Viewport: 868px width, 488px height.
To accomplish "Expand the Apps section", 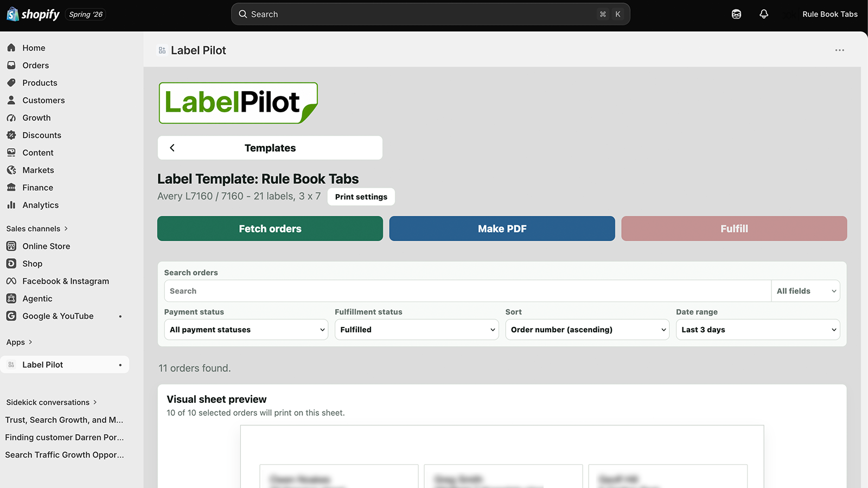I will tap(20, 342).
